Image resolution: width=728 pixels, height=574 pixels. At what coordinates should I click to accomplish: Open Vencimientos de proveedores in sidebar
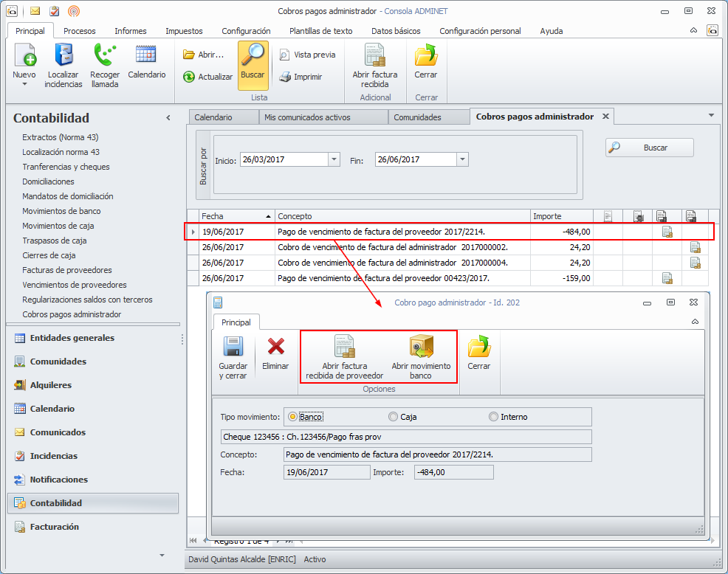[x=75, y=285]
